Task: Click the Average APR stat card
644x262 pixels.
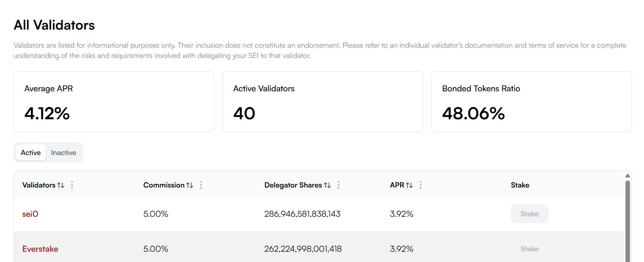Action: pos(114,102)
